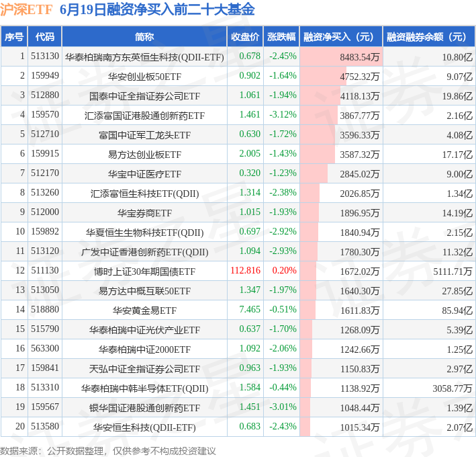Click the 融资净买入（元）column header

[341, 37]
